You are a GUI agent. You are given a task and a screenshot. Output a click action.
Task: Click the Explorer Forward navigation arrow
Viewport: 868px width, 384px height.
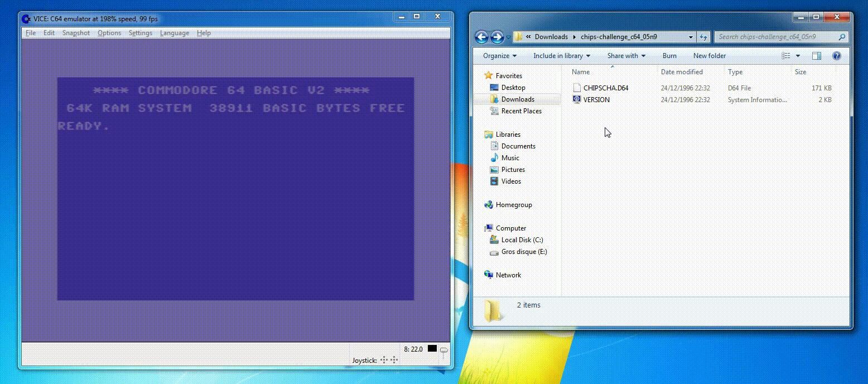pos(496,37)
